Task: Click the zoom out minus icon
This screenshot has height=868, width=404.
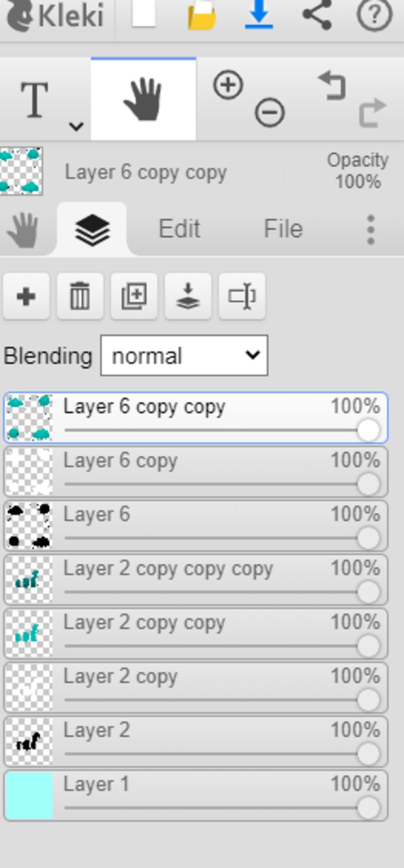Action: point(270,113)
